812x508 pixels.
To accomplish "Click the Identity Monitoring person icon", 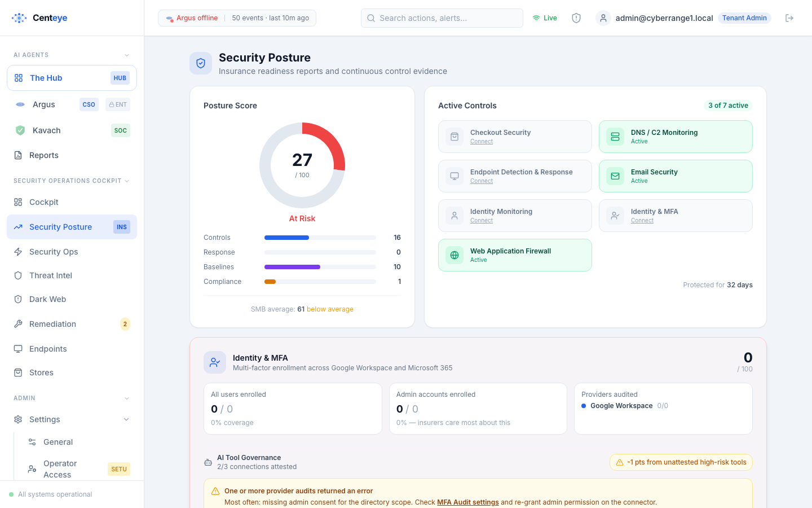I will (454, 216).
